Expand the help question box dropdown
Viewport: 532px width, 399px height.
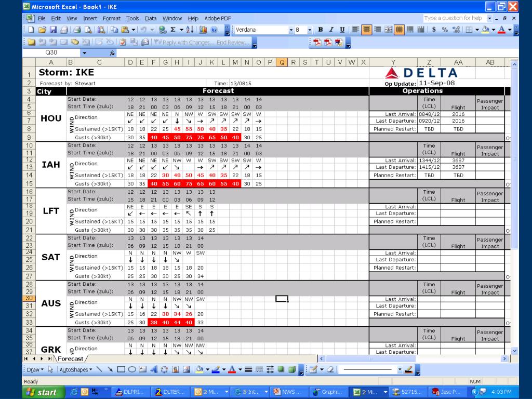(489, 18)
